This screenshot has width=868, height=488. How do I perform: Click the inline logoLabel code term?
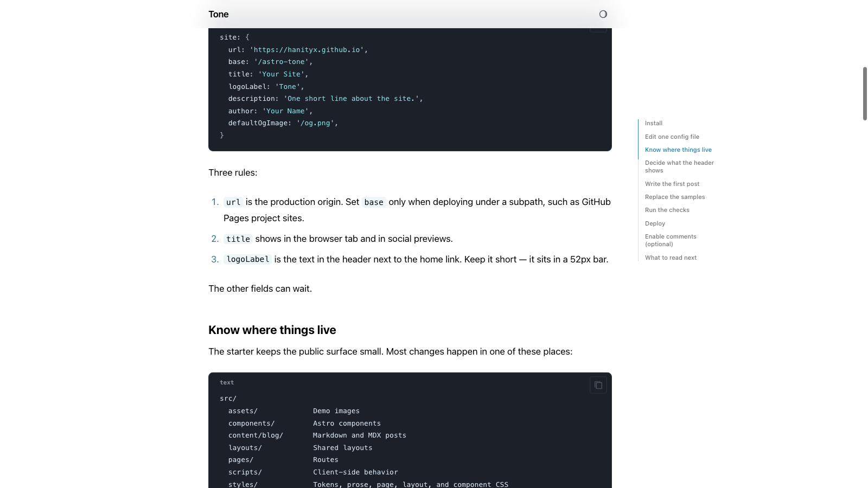[x=247, y=259]
